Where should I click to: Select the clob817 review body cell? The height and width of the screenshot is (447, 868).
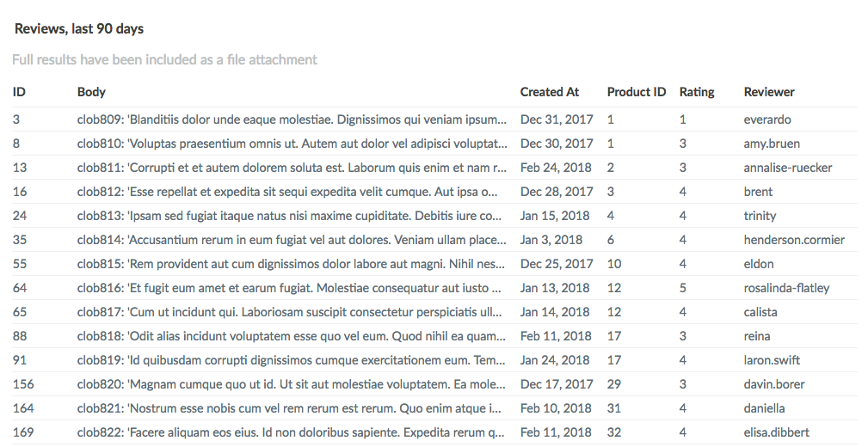(292, 312)
